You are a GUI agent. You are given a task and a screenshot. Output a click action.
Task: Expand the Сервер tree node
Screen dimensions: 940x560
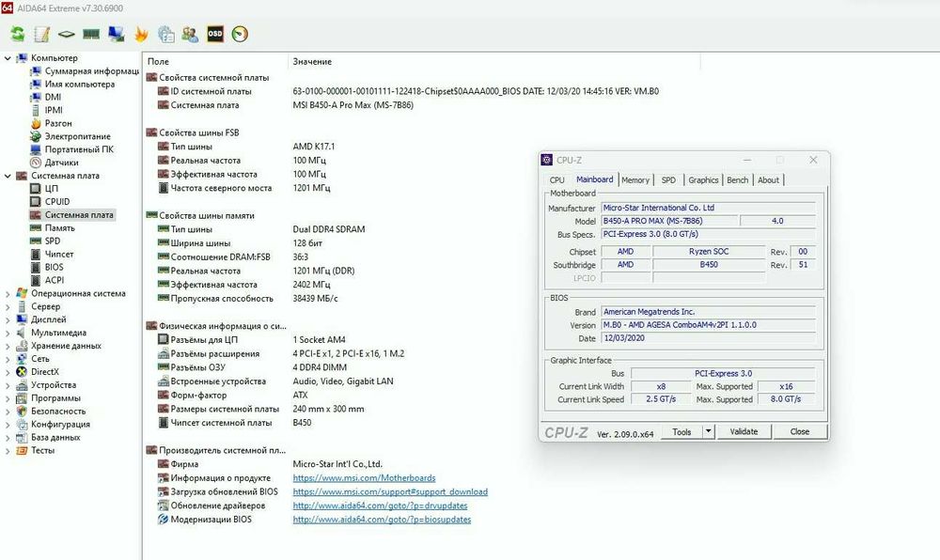pyautogui.click(x=8, y=306)
